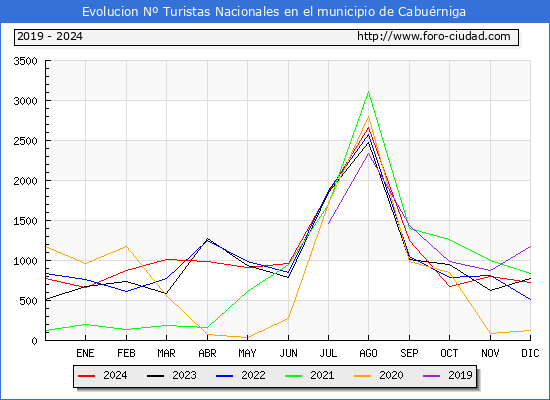Viewport: 550px width, 400px height.
Task: Click the orange 2020 legend color line
Action: [363, 376]
